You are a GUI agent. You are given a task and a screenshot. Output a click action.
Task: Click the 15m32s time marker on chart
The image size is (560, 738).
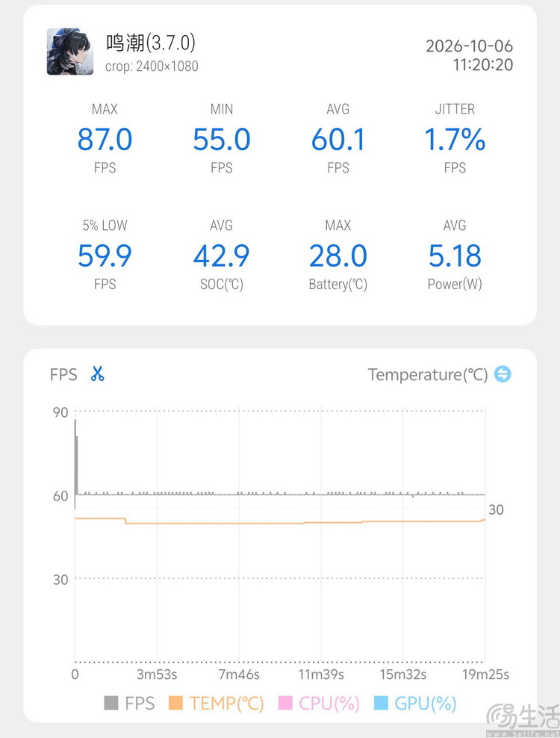click(x=402, y=675)
